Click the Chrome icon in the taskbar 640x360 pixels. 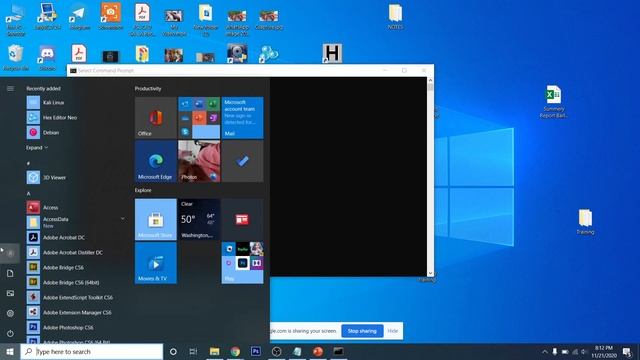pos(235,351)
